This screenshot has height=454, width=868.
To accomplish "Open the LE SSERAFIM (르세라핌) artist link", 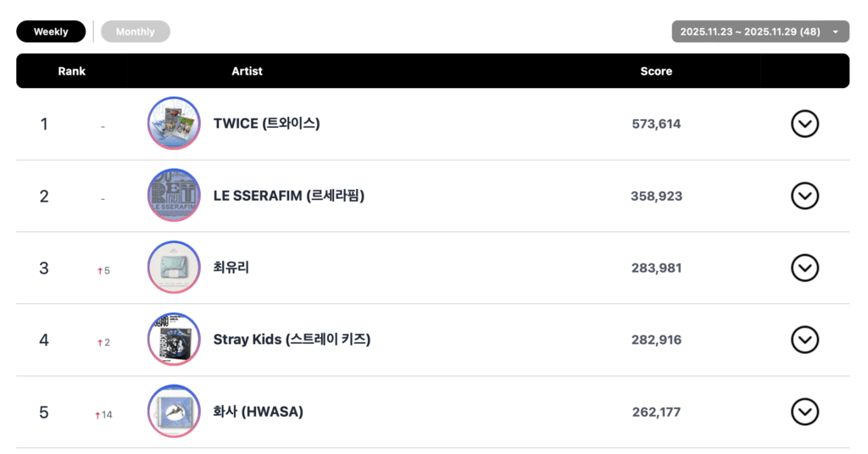I will point(288,196).
